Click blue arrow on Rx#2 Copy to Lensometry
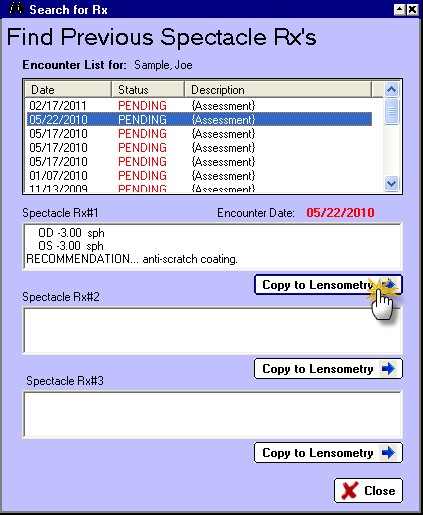 coord(388,369)
